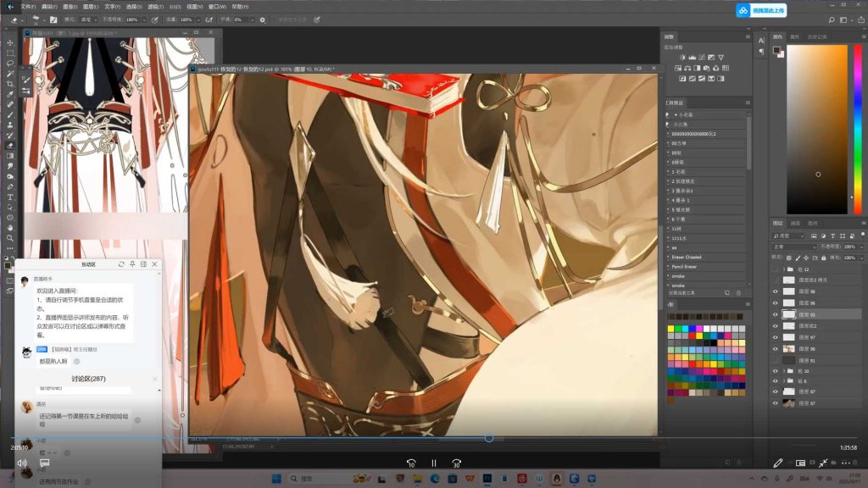Click the pause button in the video player

[x=433, y=463]
